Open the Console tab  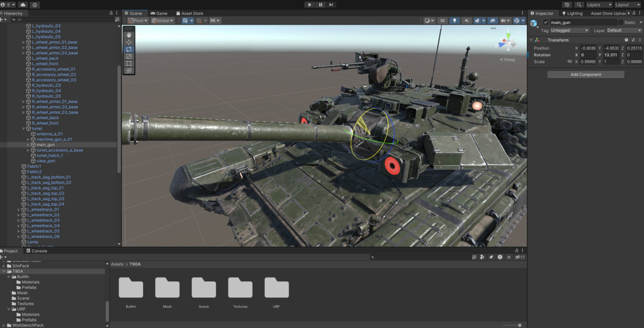(39, 251)
